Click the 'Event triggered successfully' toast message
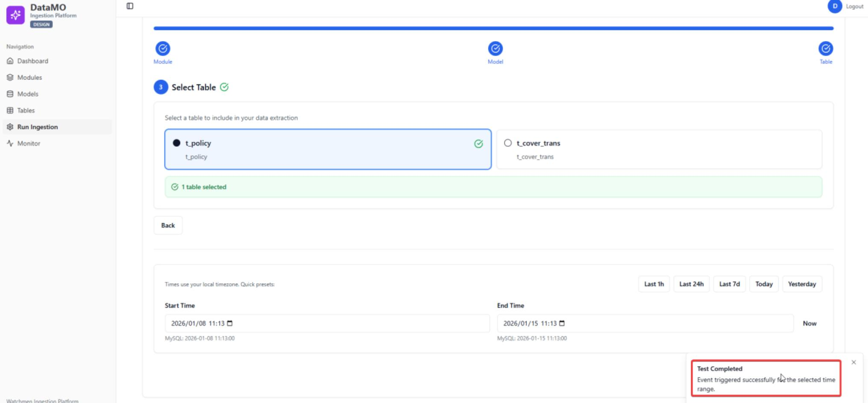868x403 pixels. (766, 384)
